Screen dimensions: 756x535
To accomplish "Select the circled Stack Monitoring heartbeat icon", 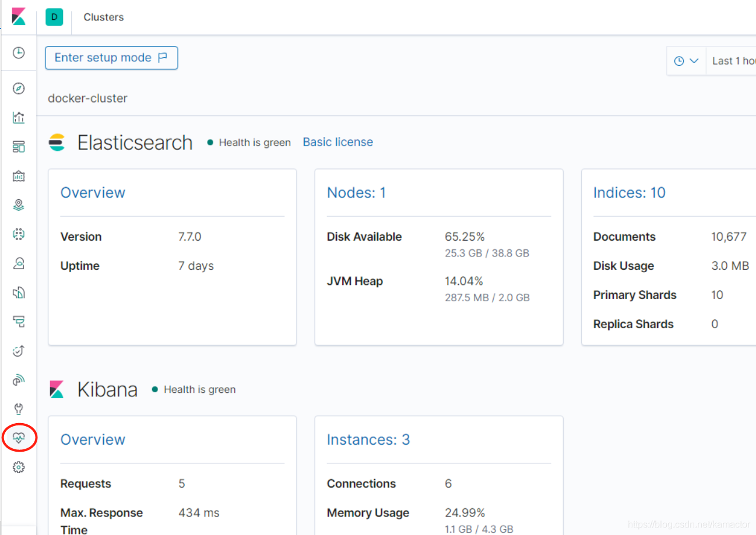I will tap(18, 438).
